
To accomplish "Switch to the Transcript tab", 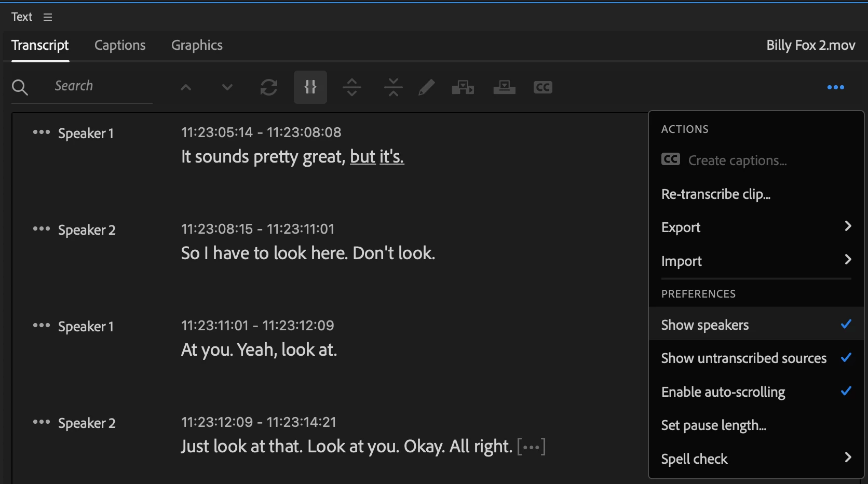I will click(x=40, y=46).
